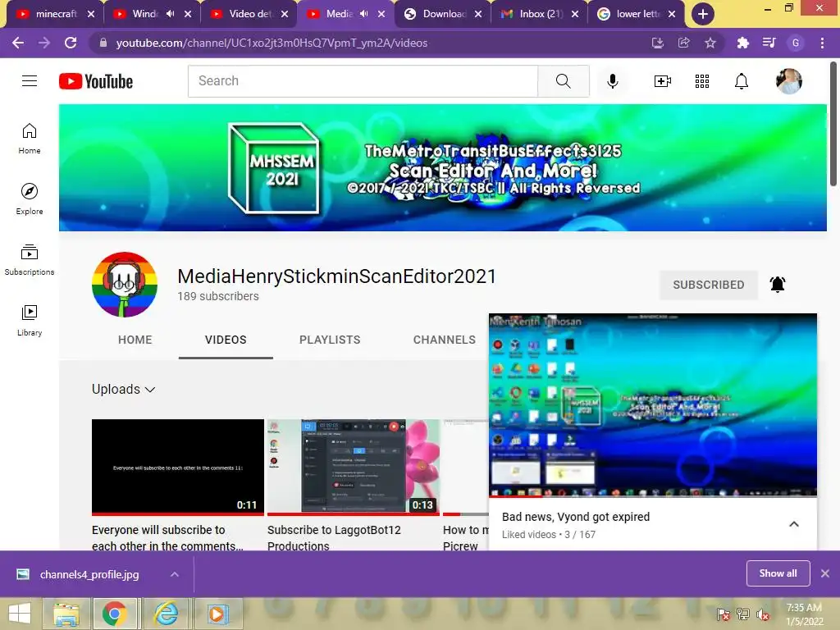Open the Chrome profile G avatar

point(796,43)
